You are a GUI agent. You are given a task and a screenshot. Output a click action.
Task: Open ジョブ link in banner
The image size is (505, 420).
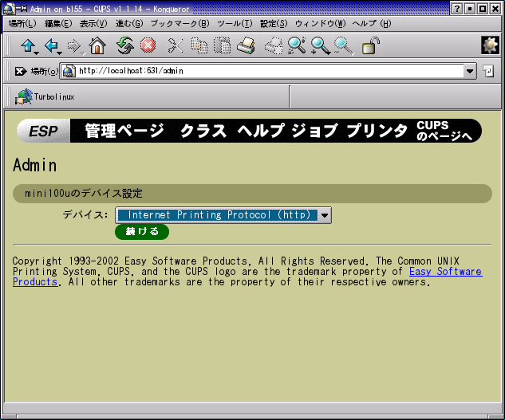[x=314, y=131]
